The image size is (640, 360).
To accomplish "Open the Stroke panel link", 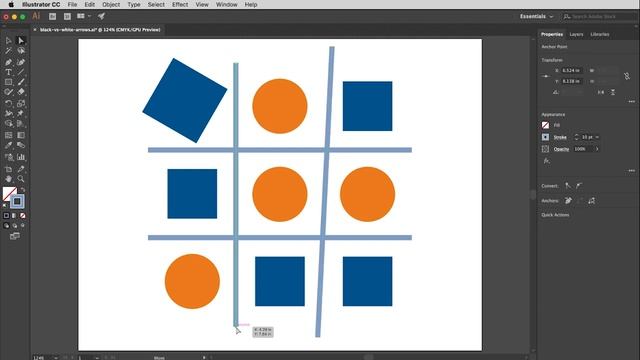I will 560,137.
